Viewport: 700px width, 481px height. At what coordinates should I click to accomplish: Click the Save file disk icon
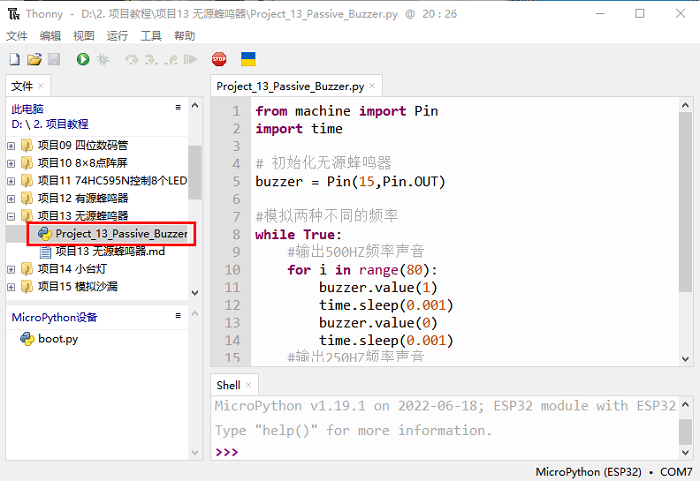click(54, 60)
